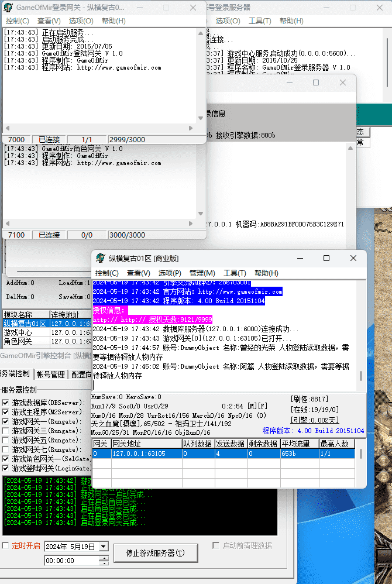The image size is (392, 584).
Task: Toggle 游戏登陆网关(LoginGate) checkbox
Action: 6,468
